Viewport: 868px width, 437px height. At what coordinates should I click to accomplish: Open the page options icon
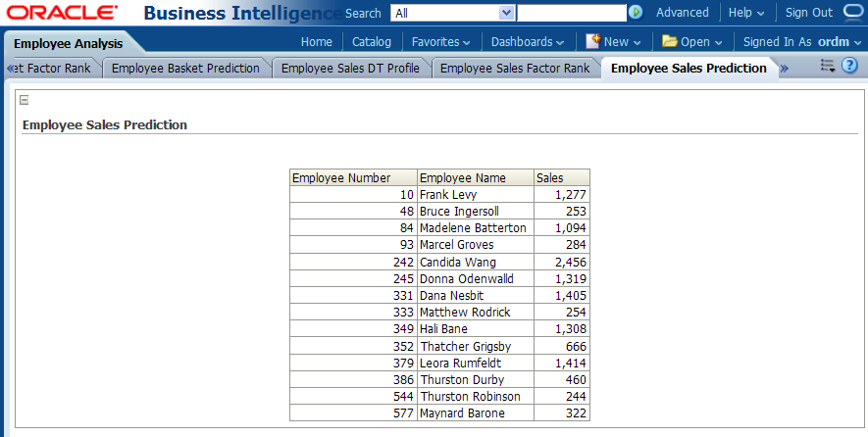point(827,66)
